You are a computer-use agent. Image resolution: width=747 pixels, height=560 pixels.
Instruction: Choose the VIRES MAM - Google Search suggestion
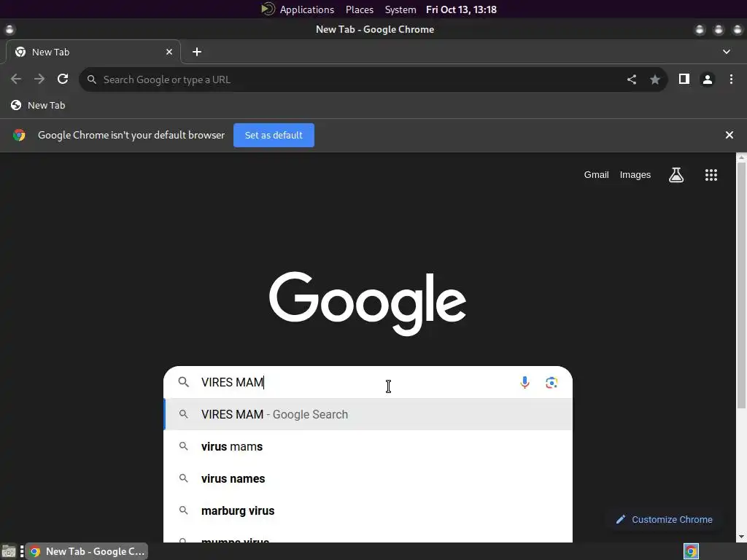(x=368, y=414)
